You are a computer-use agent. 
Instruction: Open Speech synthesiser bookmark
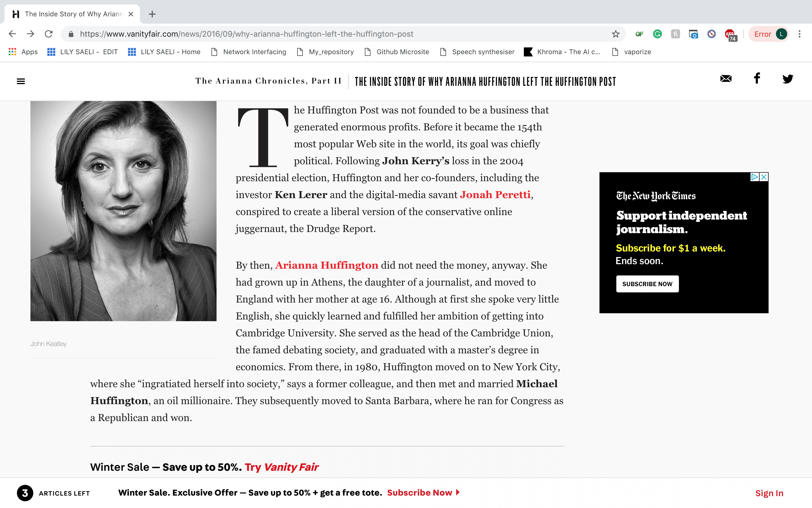(477, 52)
